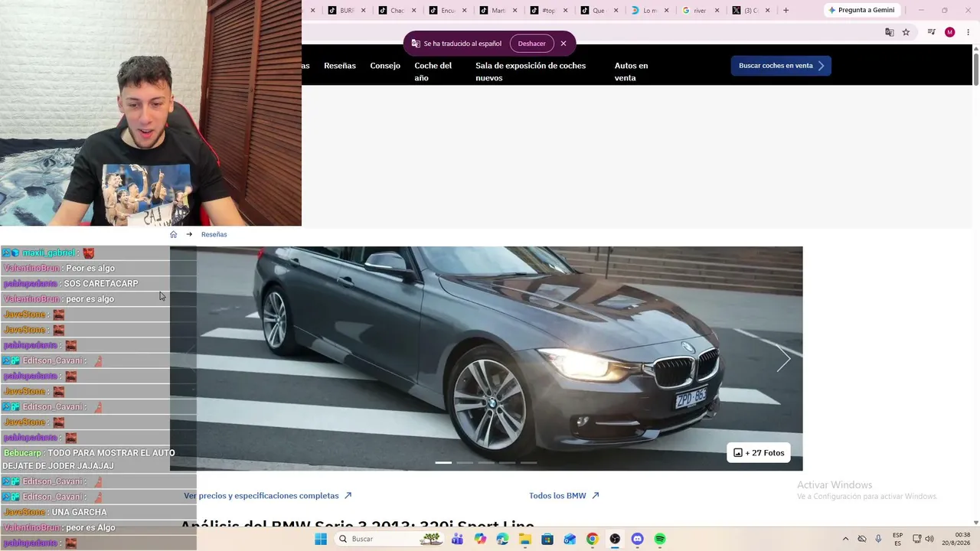
Task: Open a new browser tab
Action: pyautogui.click(x=786, y=10)
